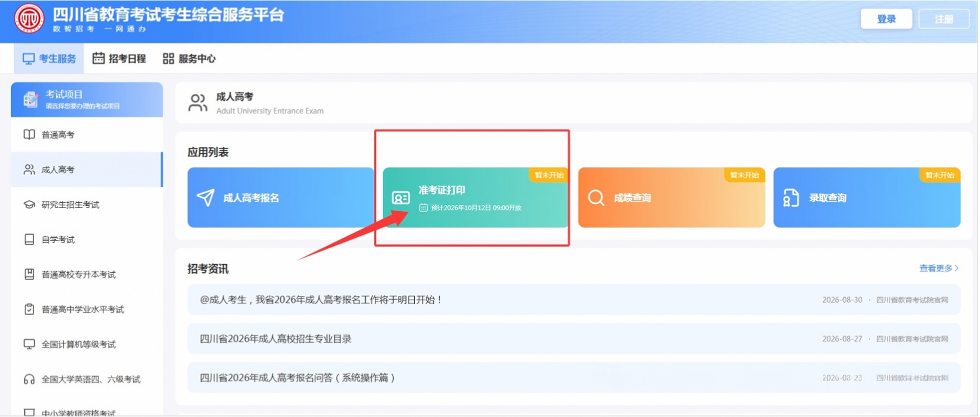Image resolution: width=980 pixels, height=417 pixels.
Task: Select 普通高考 in the sidebar
Action: tap(87, 135)
